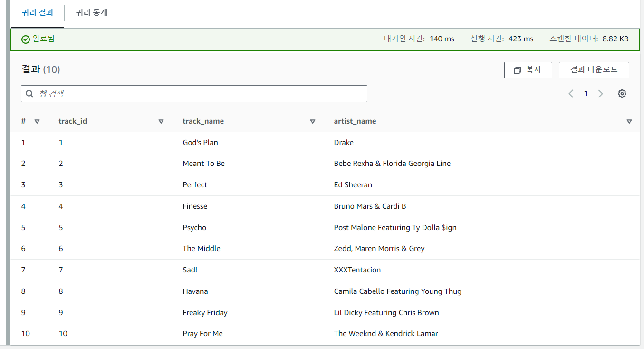The height and width of the screenshot is (349, 644).
Task: Select the Perfect track cell
Action: pyautogui.click(x=195, y=185)
